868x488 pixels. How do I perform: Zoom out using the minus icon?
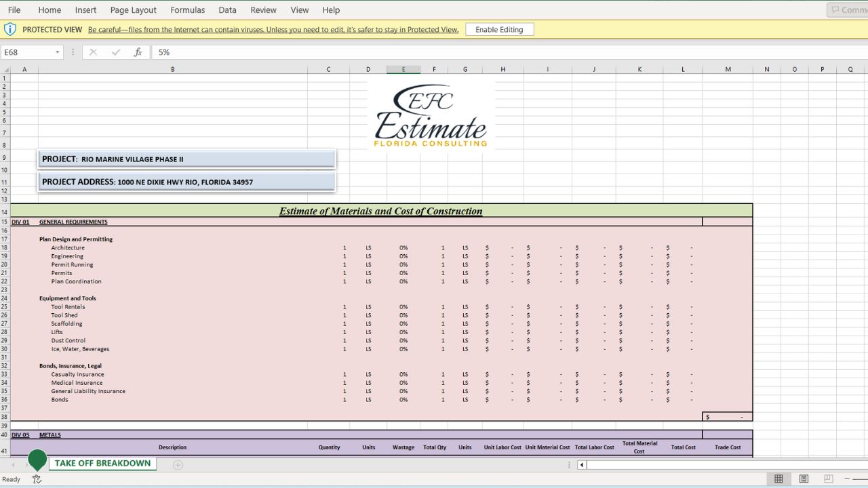pos(847,479)
